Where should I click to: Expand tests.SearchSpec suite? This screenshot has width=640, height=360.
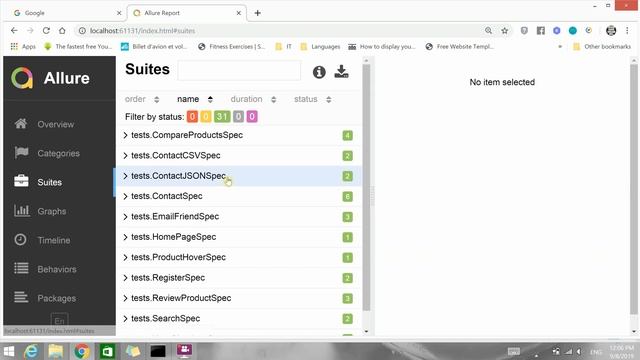239,319
